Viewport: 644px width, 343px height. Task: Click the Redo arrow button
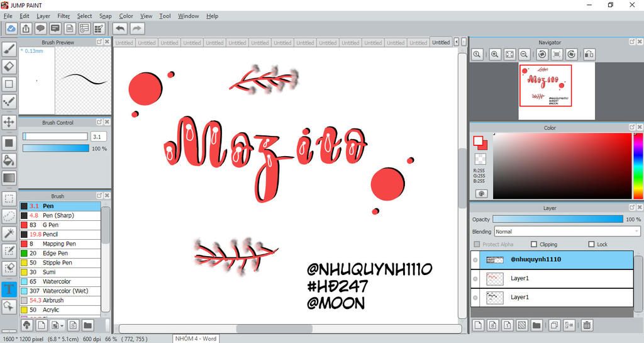pyautogui.click(x=137, y=28)
